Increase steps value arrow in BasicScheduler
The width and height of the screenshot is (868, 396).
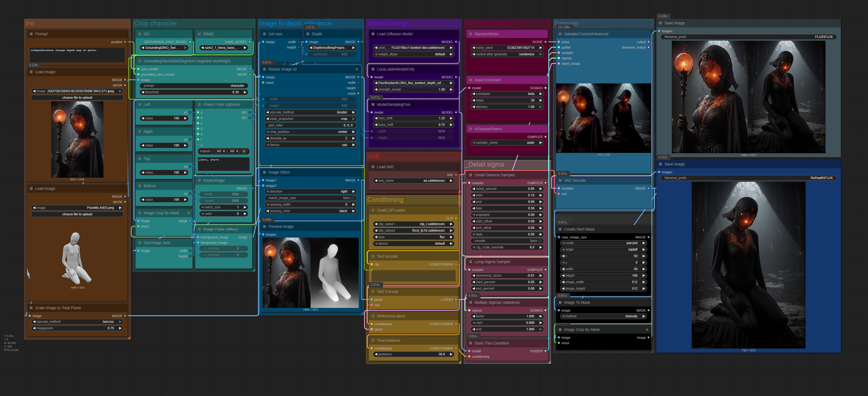click(x=541, y=100)
